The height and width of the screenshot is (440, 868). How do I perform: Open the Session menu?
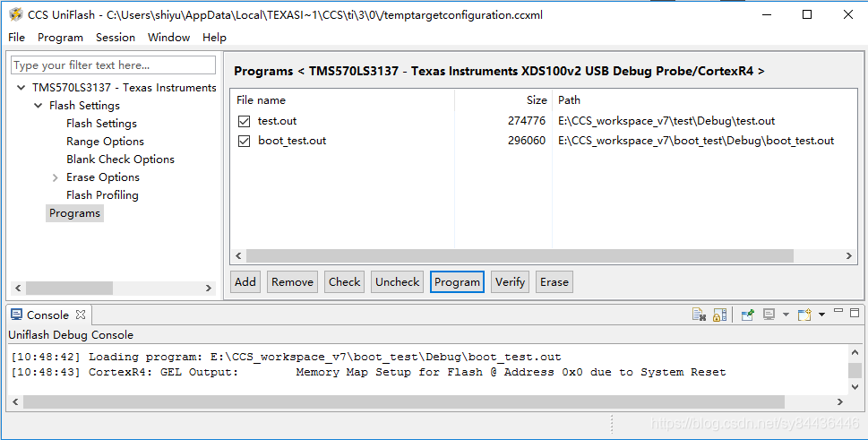(x=116, y=37)
